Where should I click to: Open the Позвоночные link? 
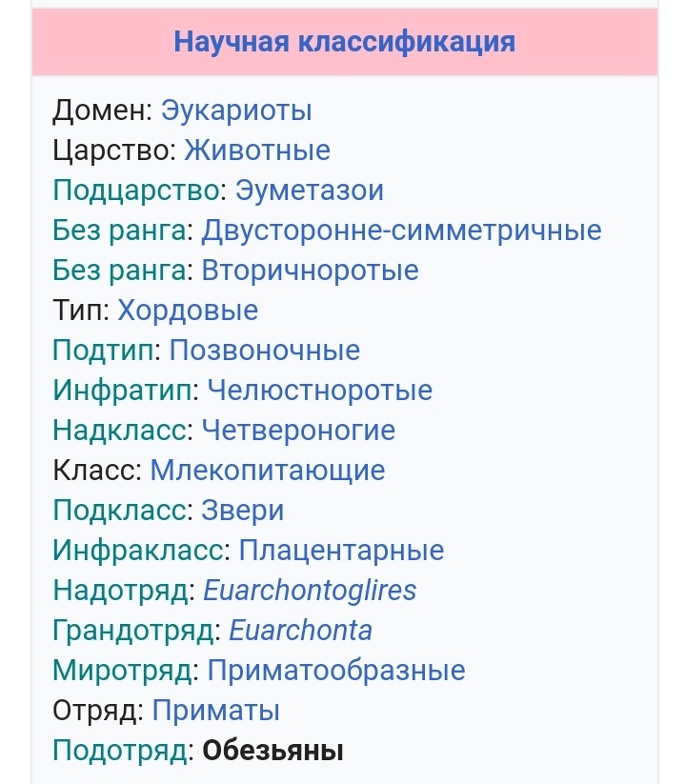coord(265,351)
